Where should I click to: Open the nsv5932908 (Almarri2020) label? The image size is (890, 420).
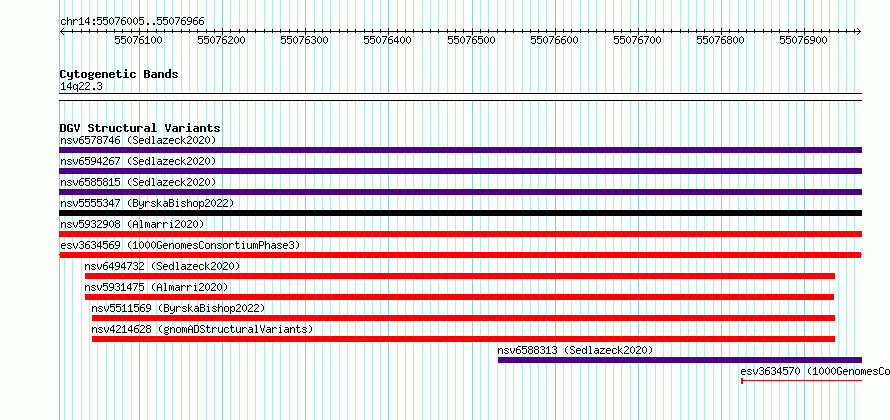(132, 224)
